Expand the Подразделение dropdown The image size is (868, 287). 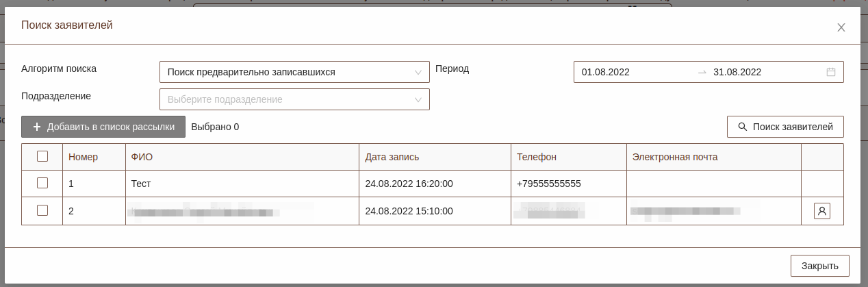click(x=294, y=99)
